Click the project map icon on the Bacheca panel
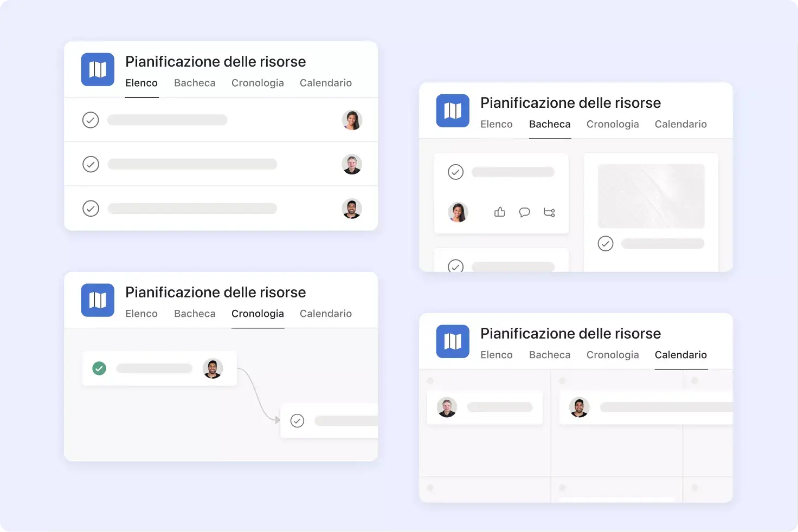798x532 pixels. pos(453,111)
